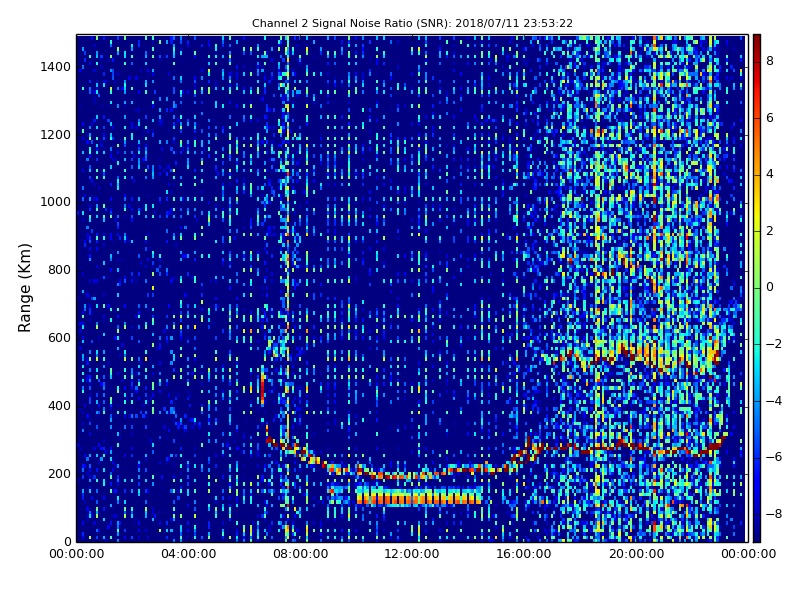Click the '800' range tick label
This screenshot has height=600, width=800.
click(59, 270)
